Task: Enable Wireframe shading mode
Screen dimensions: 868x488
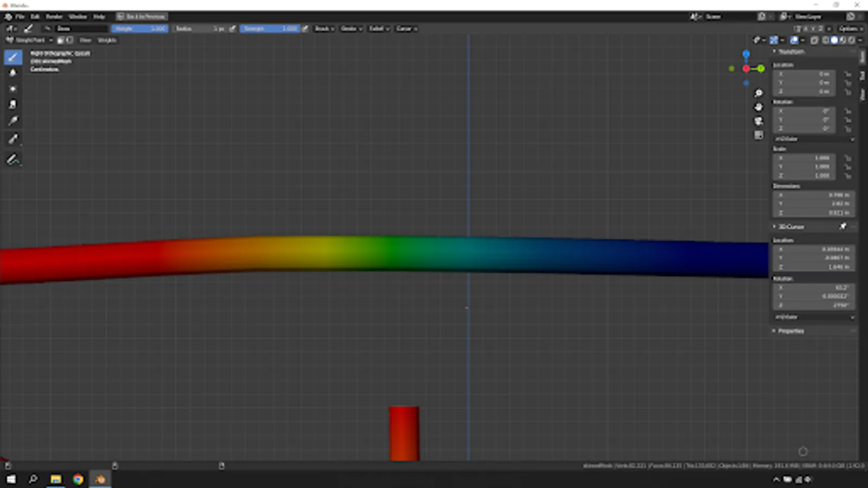Action: click(x=826, y=40)
